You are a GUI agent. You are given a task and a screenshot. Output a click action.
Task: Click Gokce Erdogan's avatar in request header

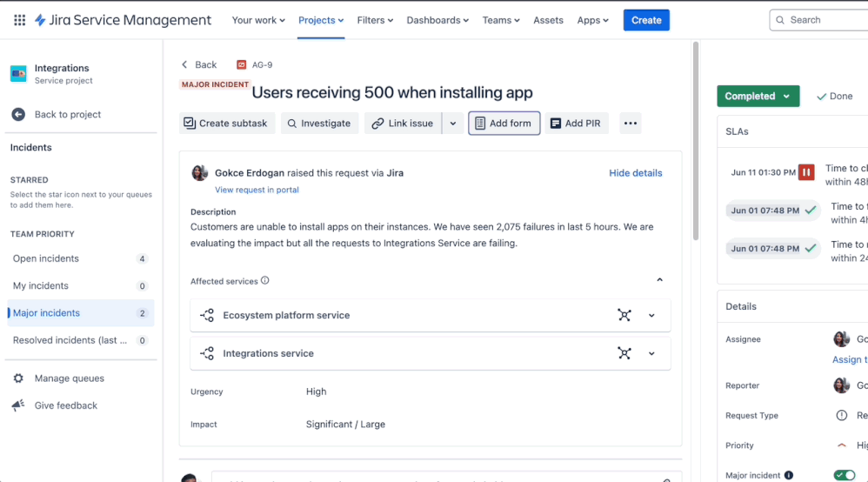(199, 173)
